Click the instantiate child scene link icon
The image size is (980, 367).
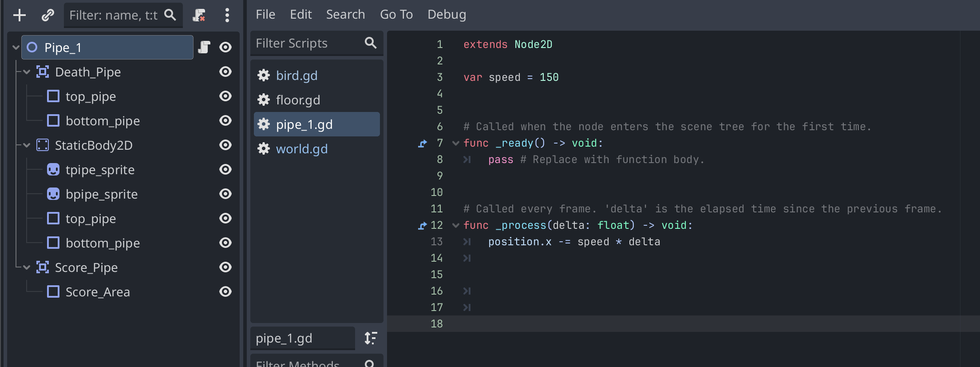[47, 15]
